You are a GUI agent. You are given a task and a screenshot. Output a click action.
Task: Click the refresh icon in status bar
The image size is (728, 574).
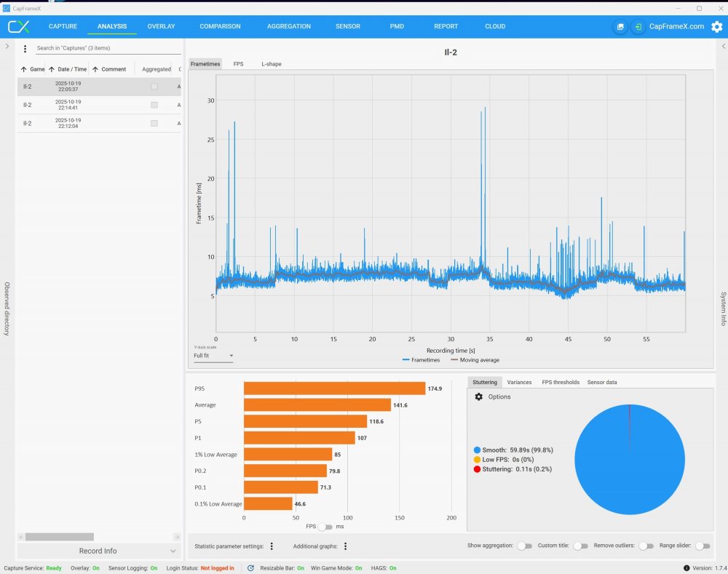point(251,568)
